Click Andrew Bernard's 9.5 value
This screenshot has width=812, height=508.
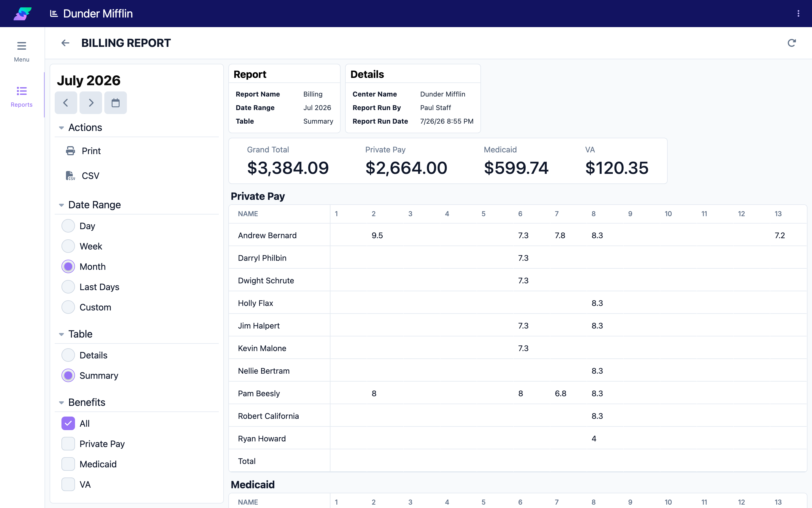pyautogui.click(x=377, y=235)
